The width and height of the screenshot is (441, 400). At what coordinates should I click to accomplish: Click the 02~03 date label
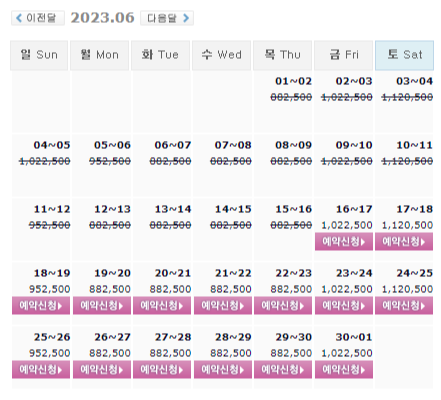pyautogui.click(x=354, y=81)
